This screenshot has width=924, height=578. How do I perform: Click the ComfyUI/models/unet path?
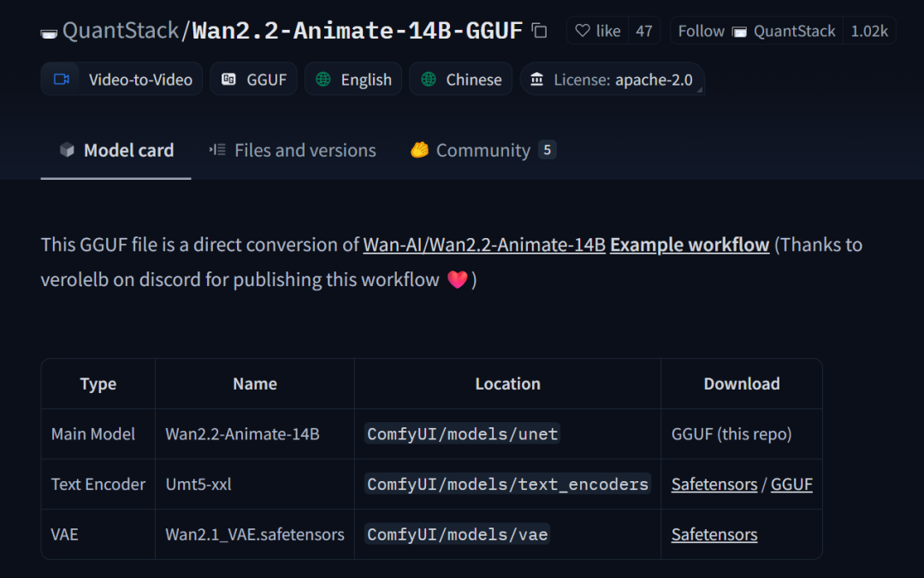[462, 434]
